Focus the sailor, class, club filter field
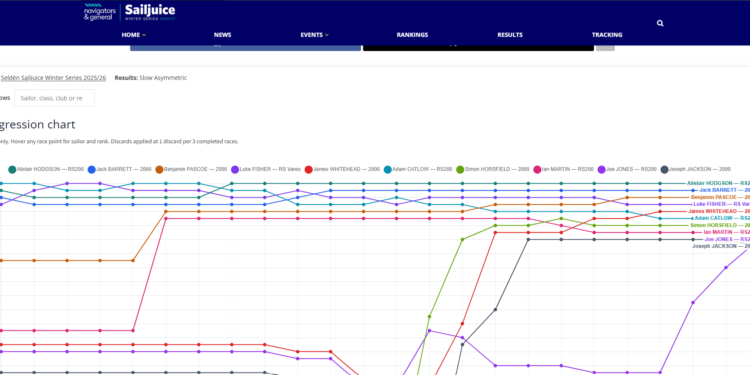 point(54,98)
